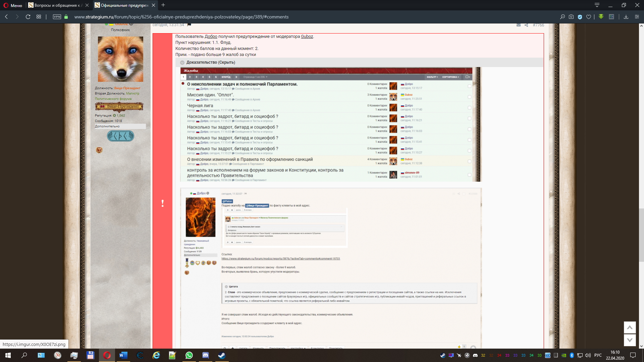Open complaint 'О неисполнении задач и полномочий Парламентом.'
Viewport: 644px width, 362px height.
(242, 84)
